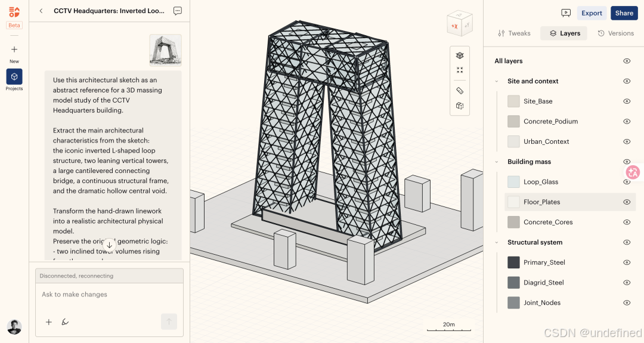This screenshot has height=343, width=644.
Task: Click the Diagrid_Steel color swatch
Action: pos(513,283)
